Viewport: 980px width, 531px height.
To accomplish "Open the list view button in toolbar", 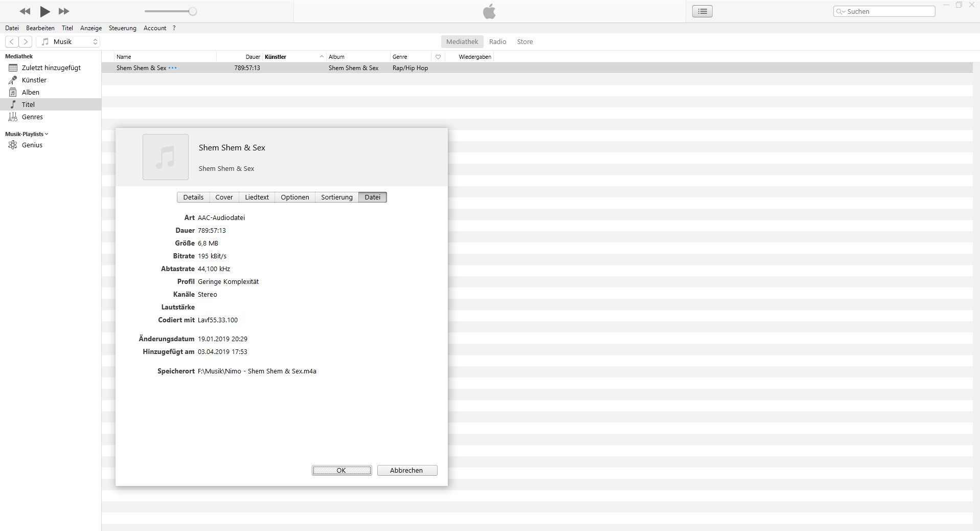I will point(702,11).
